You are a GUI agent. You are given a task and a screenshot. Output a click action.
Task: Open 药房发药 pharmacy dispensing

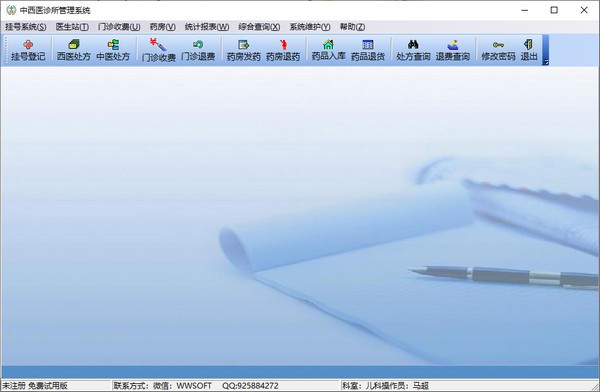coord(243,51)
